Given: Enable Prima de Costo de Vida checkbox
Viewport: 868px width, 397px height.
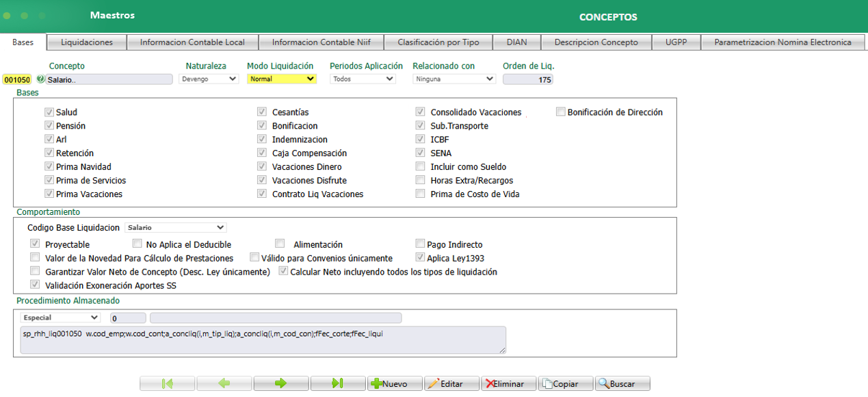Looking at the screenshot, I should click(421, 194).
